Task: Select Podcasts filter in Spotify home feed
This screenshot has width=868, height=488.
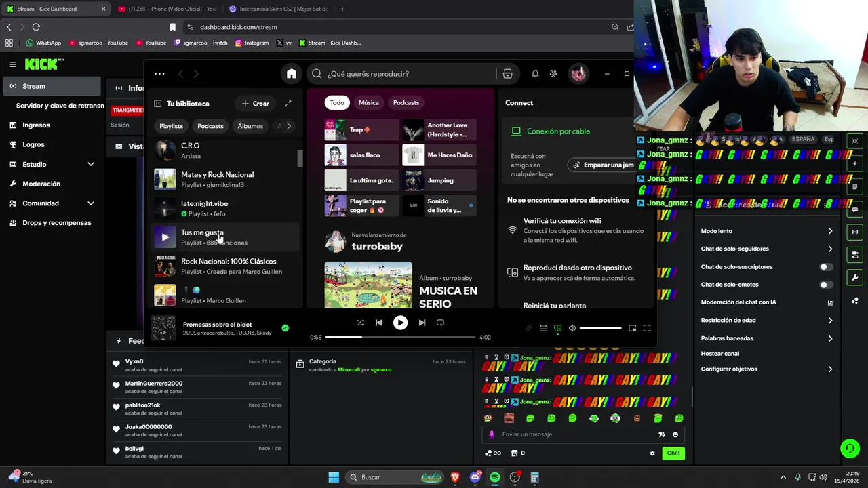Action: [406, 102]
